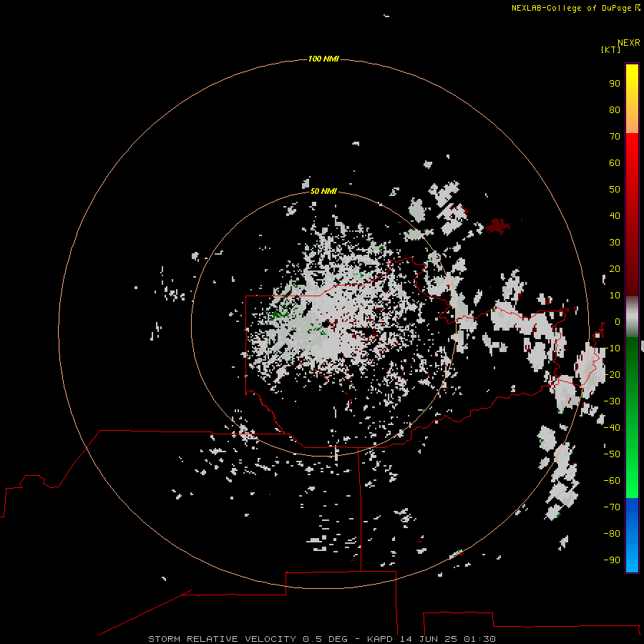Image resolution: width=644 pixels, height=644 pixels.
Task: Click the 80 value on the velocity scale
Action: (615, 109)
